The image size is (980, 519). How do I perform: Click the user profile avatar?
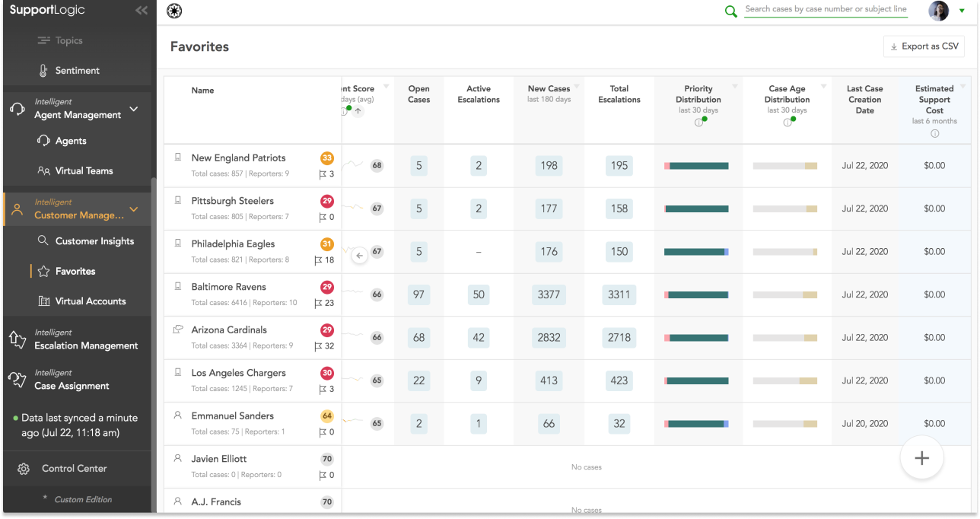coord(939,11)
